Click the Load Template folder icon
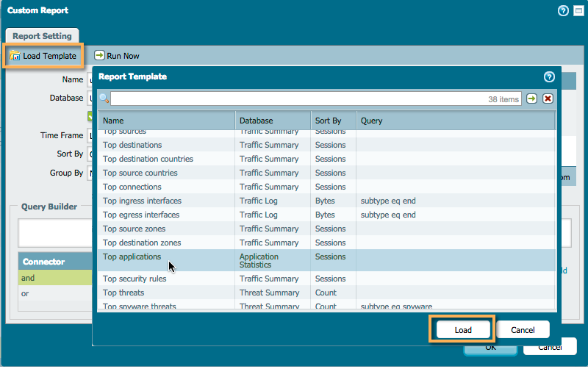This screenshot has height=369, width=588. 15,56
